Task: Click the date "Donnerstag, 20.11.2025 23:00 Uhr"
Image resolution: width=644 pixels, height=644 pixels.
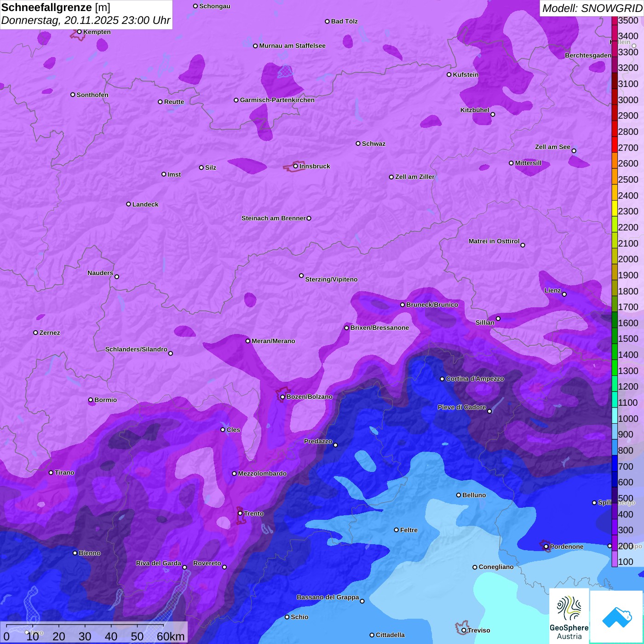Action: 86,21
